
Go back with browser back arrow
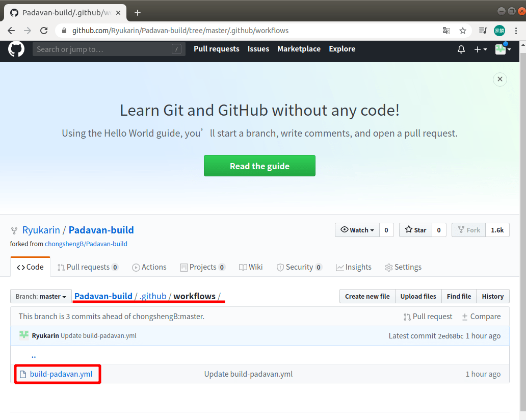pyautogui.click(x=11, y=31)
